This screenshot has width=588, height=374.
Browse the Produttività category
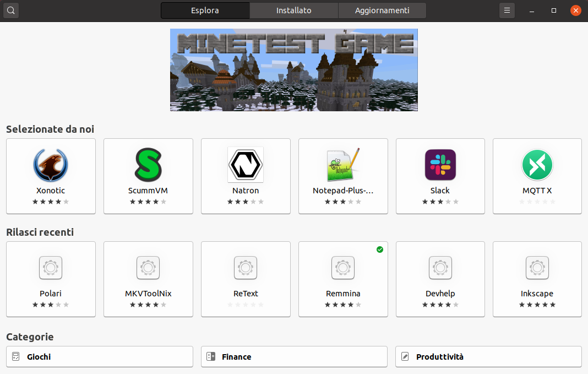488,357
